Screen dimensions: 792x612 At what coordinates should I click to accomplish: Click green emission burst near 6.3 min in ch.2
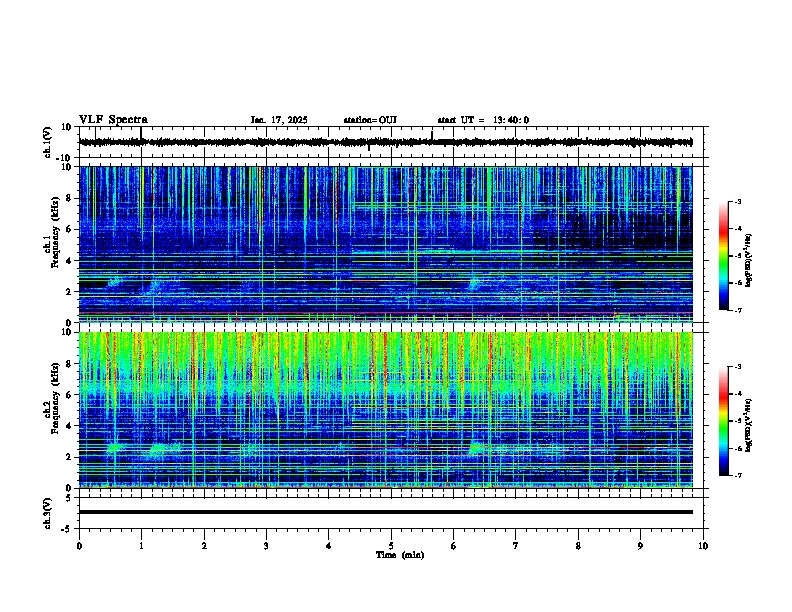coord(476,448)
